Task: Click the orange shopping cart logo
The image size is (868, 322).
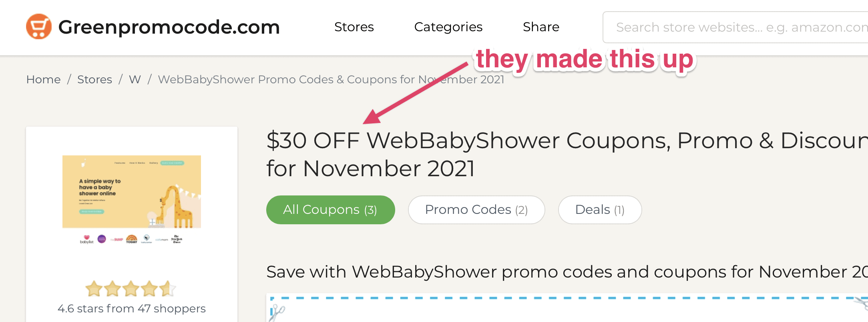Action: tap(38, 26)
